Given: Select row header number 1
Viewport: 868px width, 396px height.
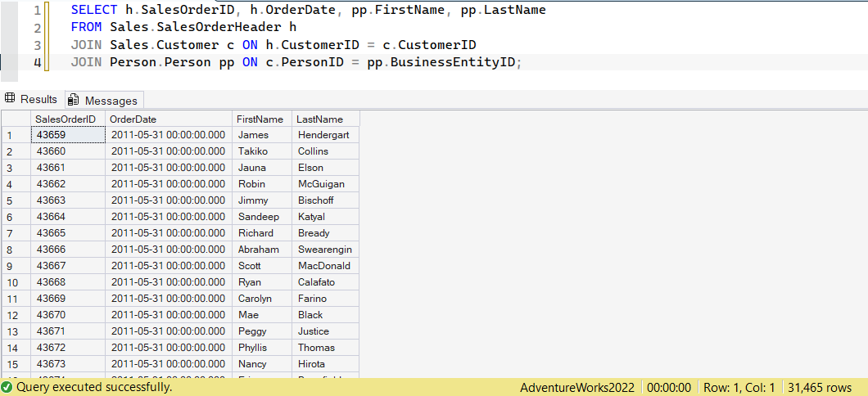Looking at the screenshot, I should tap(16, 135).
